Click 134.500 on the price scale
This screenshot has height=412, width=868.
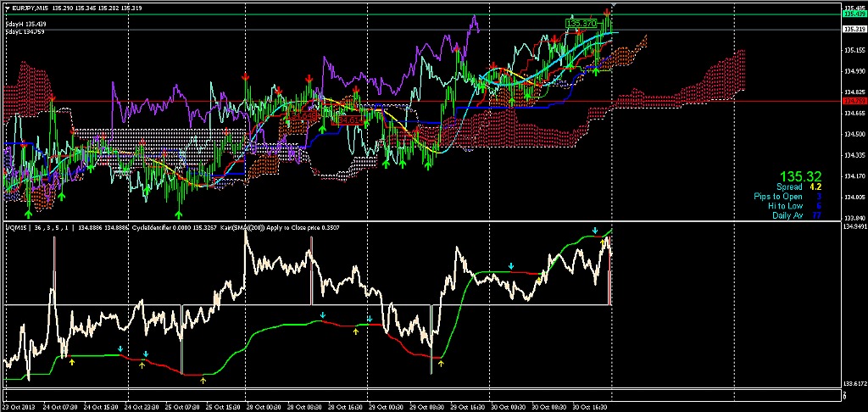pyautogui.click(x=854, y=134)
